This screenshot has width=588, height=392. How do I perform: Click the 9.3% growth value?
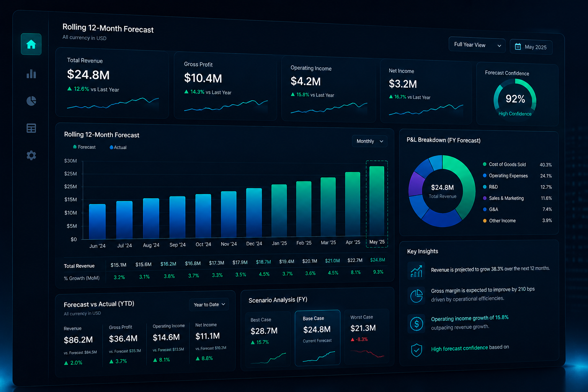(378, 272)
